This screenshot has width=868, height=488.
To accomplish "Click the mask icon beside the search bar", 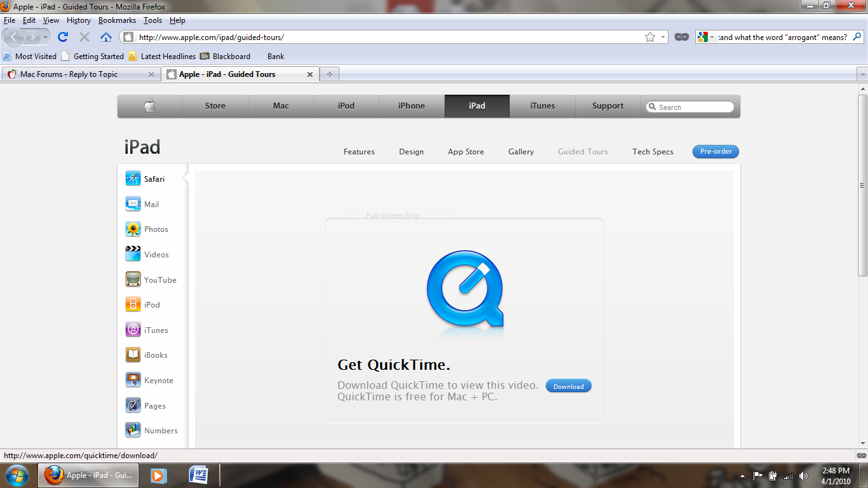I will point(682,37).
